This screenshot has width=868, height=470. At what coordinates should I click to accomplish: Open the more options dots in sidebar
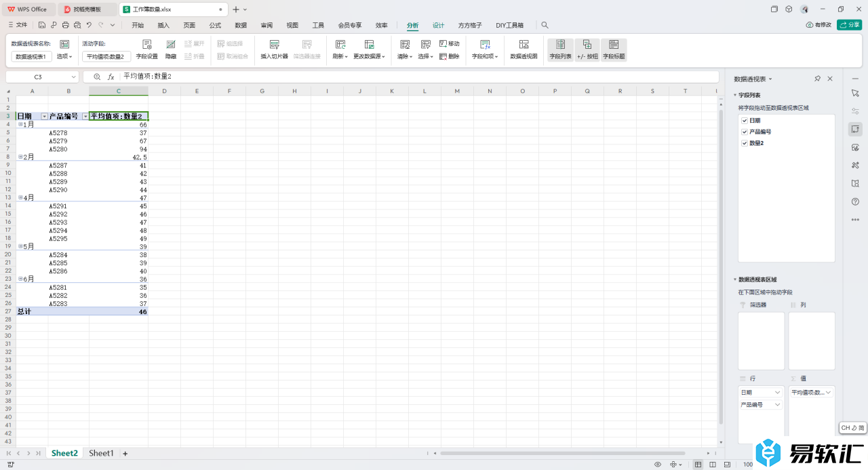855,220
